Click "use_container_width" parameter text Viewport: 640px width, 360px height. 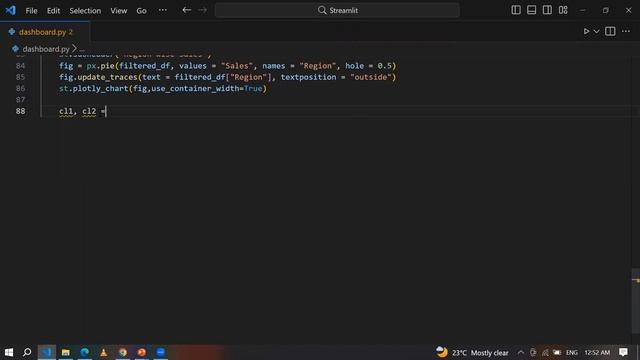tap(195, 89)
